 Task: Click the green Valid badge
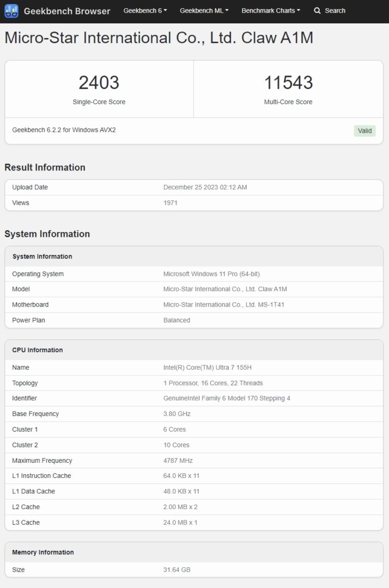click(x=364, y=131)
